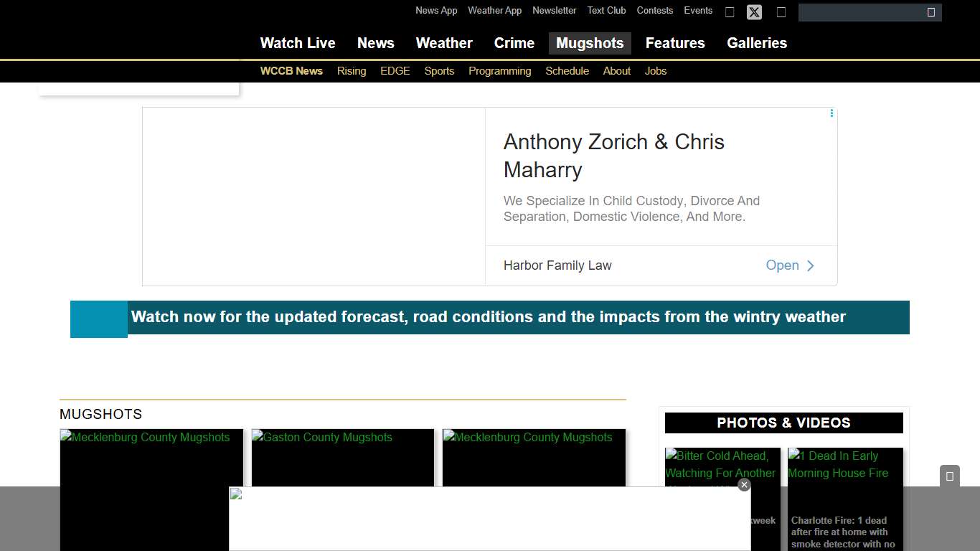Click the wintry weather forecast banner

click(488, 317)
